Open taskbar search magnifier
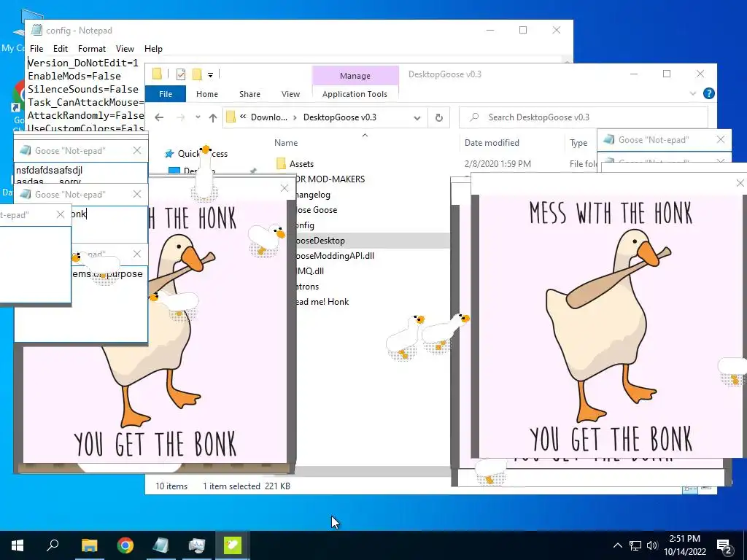The height and width of the screenshot is (560, 747). pos(53,545)
